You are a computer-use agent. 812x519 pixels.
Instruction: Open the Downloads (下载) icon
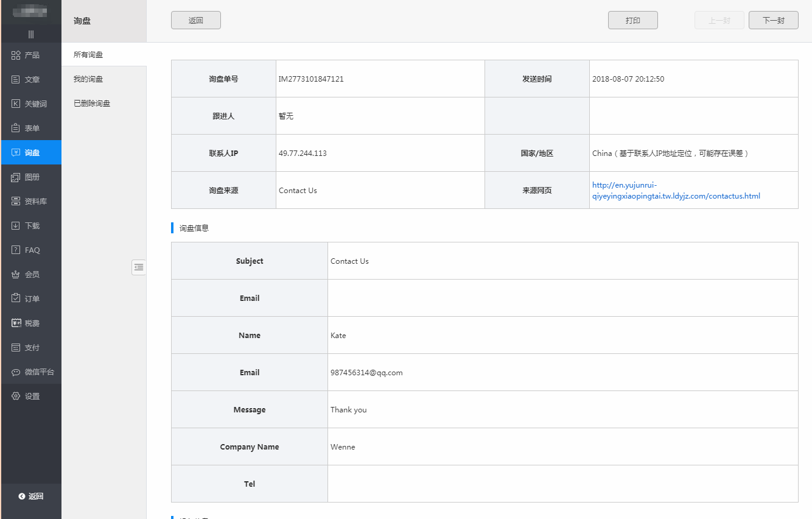click(x=16, y=226)
